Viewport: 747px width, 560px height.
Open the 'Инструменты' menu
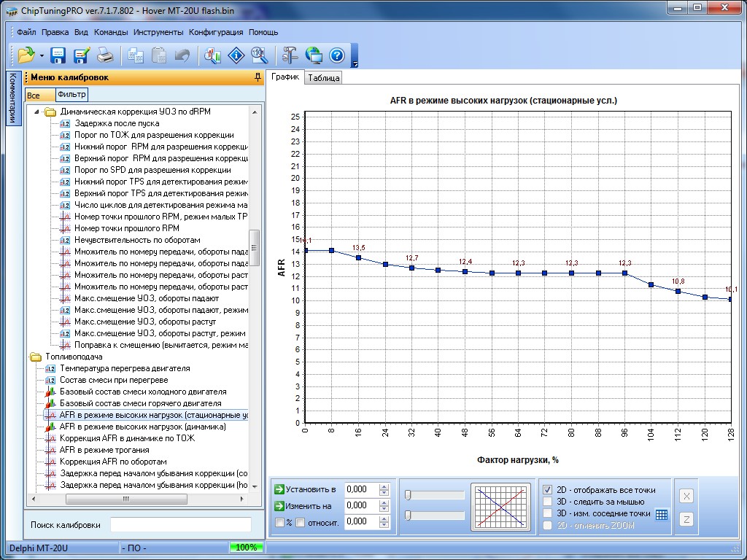pos(158,32)
